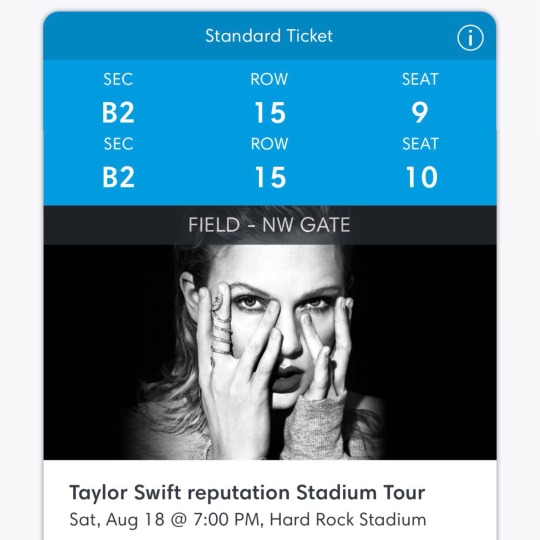
Task: Select the second ticket's section B2
Action: point(118,177)
